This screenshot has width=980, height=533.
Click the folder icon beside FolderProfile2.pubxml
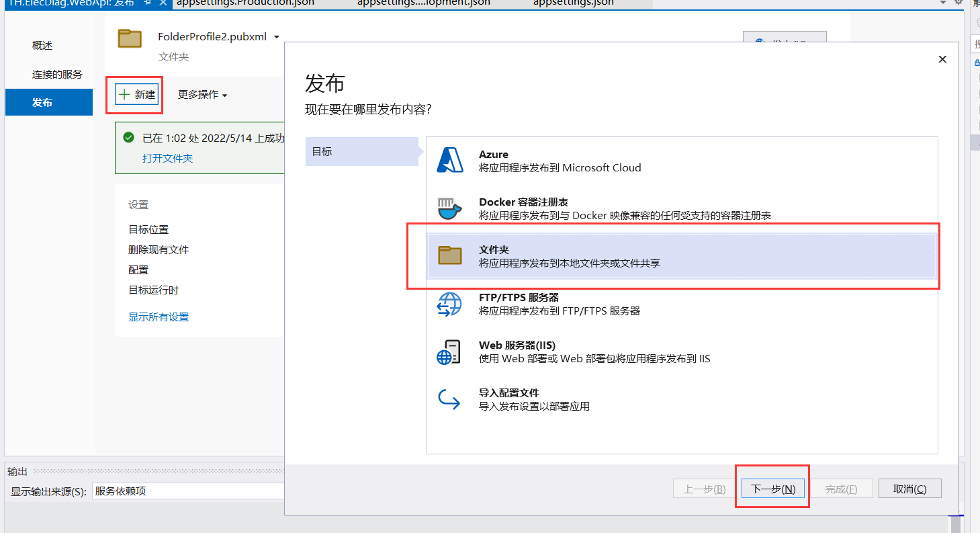point(130,38)
